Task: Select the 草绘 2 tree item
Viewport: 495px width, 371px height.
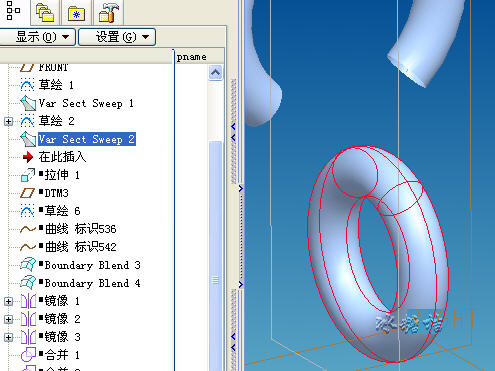Action: [x=56, y=121]
